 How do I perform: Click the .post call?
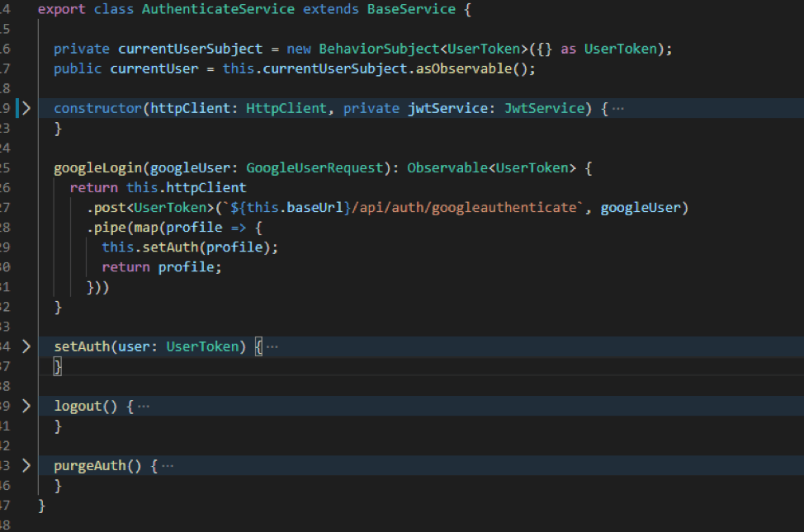tap(106, 208)
